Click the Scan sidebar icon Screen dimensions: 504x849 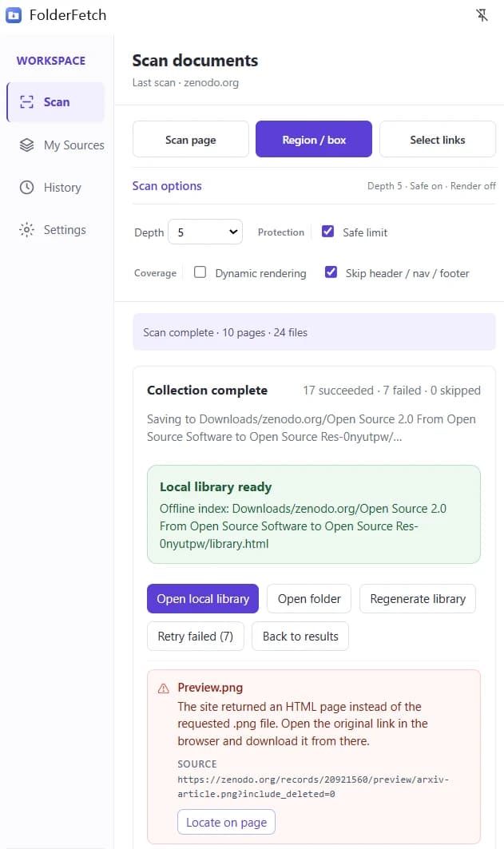tap(26, 101)
